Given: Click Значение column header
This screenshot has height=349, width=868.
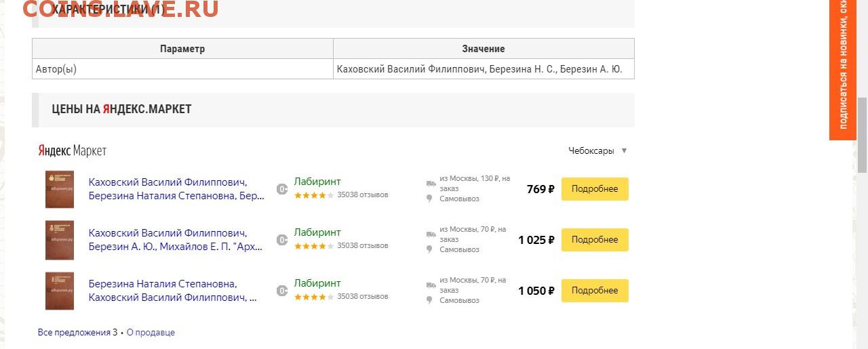Looking at the screenshot, I should (484, 49).
